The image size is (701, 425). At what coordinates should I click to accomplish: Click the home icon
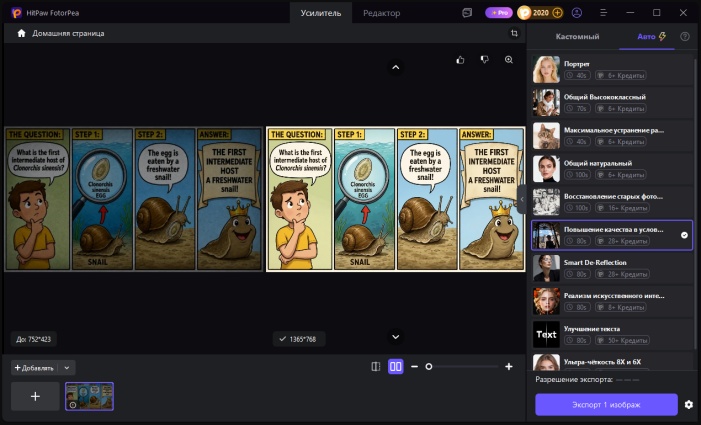(x=21, y=34)
